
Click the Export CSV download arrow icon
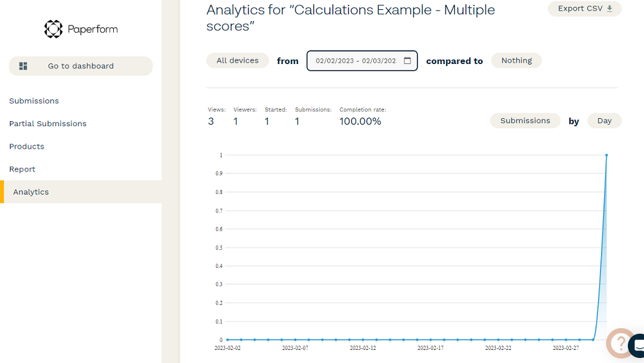[x=610, y=9]
